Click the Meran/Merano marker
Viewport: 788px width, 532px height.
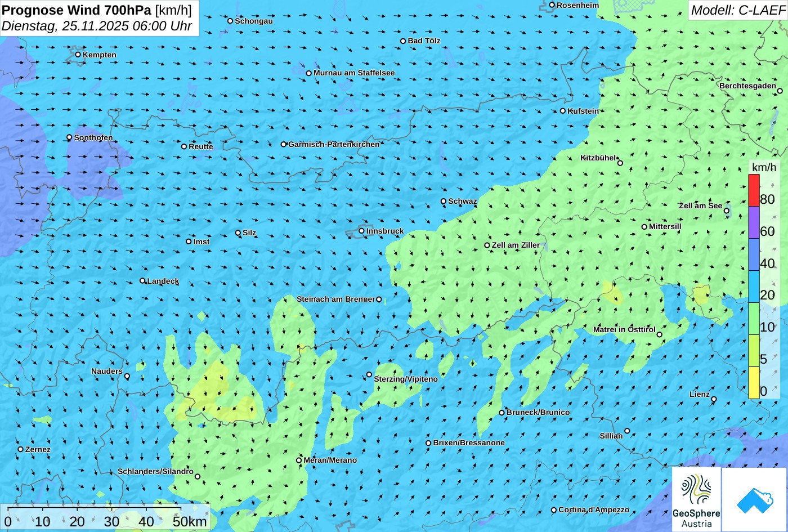299,461
